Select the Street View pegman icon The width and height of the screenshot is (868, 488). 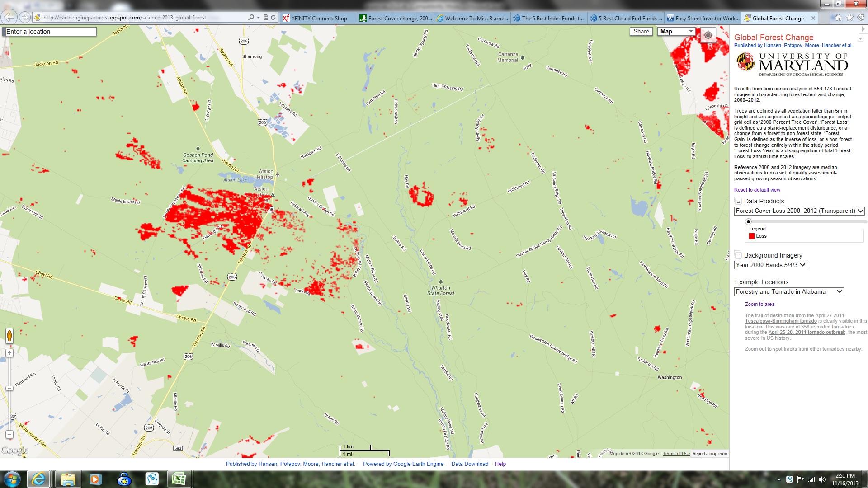9,336
